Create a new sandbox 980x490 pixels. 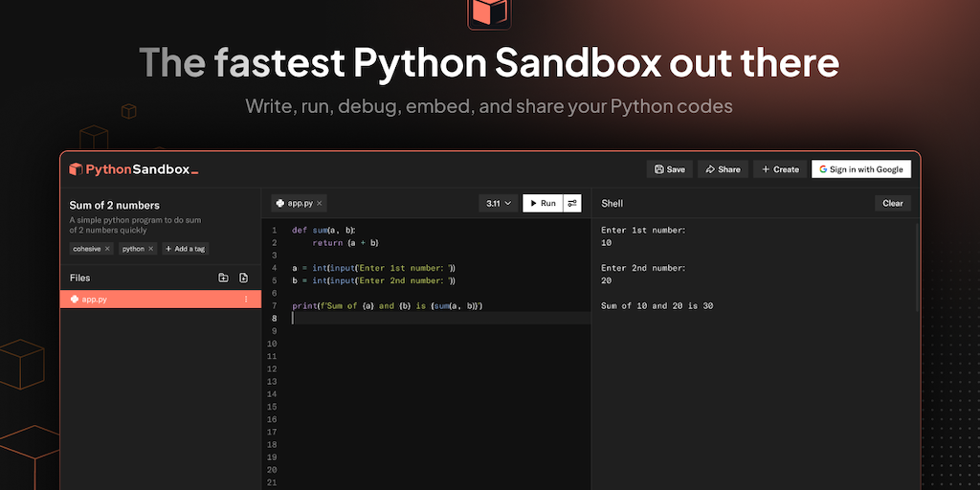tap(779, 169)
